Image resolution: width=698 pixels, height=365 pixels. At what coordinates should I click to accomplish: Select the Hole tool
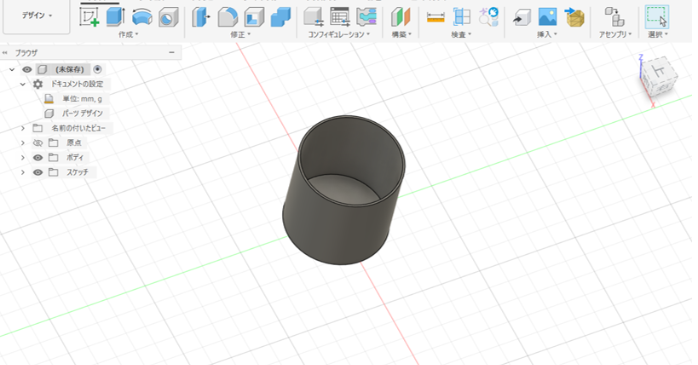[169, 17]
